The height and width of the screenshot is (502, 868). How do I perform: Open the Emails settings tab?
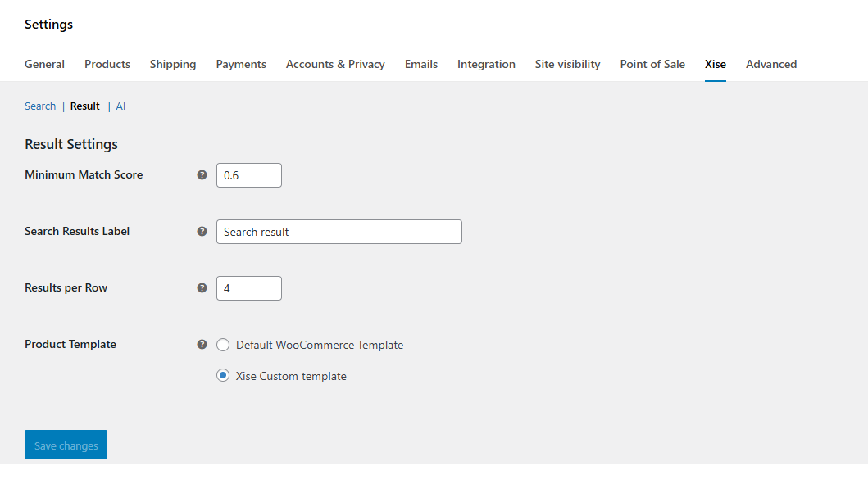[421, 64]
